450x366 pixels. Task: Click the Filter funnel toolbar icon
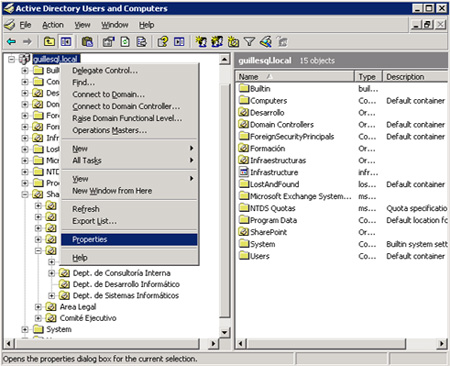tap(249, 42)
